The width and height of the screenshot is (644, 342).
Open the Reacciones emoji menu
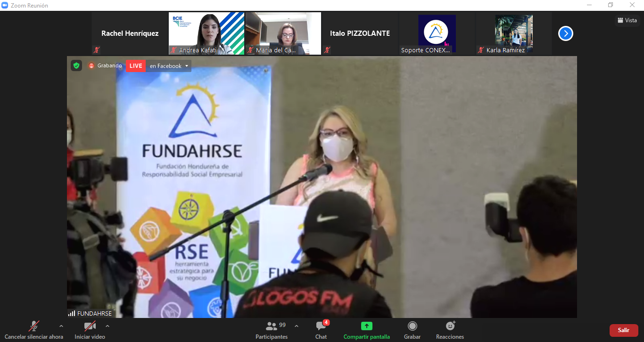click(x=450, y=326)
